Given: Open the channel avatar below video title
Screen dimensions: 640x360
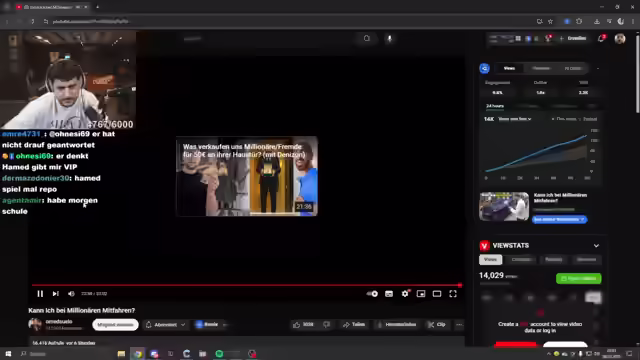Looking at the screenshot, I should click(x=35, y=324).
